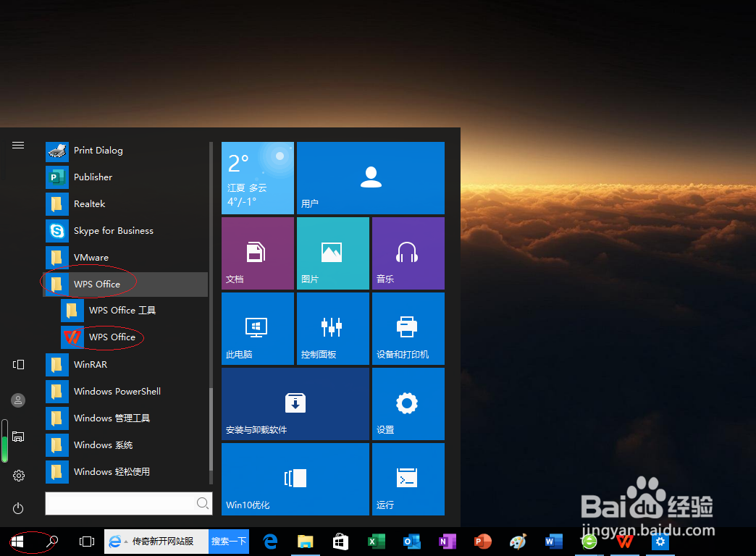This screenshot has width=756, height=556.
Task: Launch Publisher from the app list
Action: [126, 177]
